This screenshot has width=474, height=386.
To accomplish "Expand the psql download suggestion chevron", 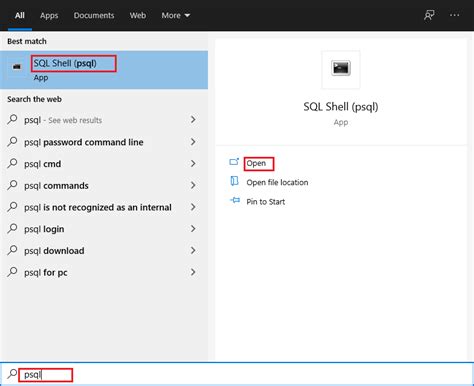I will (193, 250).
